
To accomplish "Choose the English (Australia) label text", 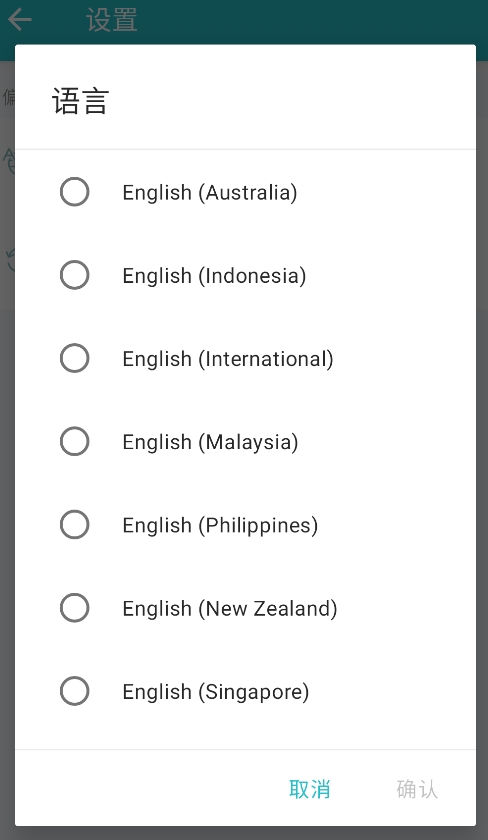I will click(209, 193).
